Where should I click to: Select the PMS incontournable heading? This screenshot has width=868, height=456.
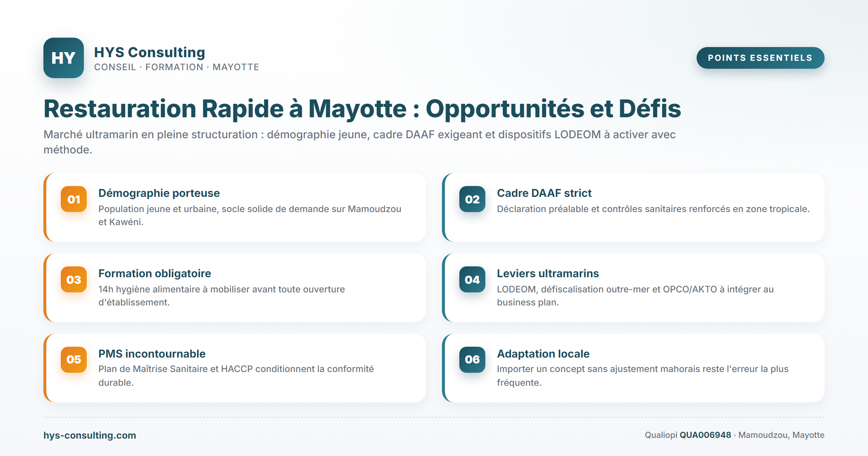point(152,354)
